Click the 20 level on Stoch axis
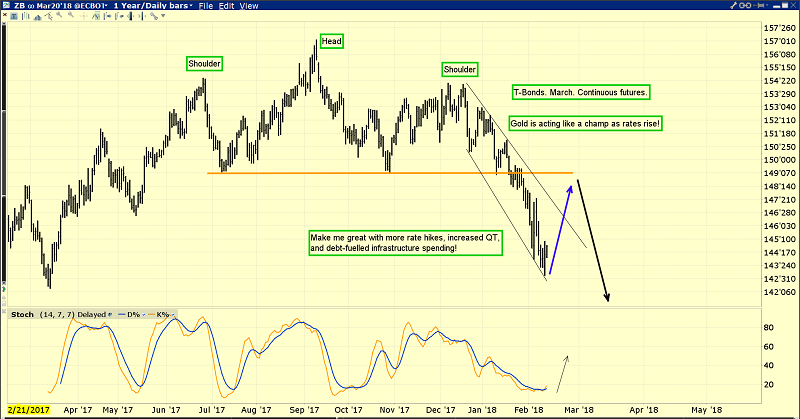This screenshot has height=419, width=800. coord(768,384)
